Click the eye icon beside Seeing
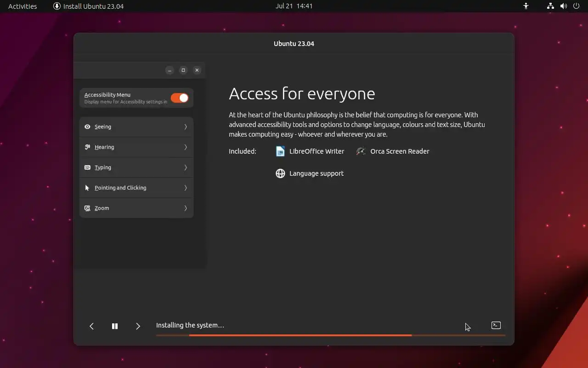Screen dimensions: 588x368 [87, 127]
